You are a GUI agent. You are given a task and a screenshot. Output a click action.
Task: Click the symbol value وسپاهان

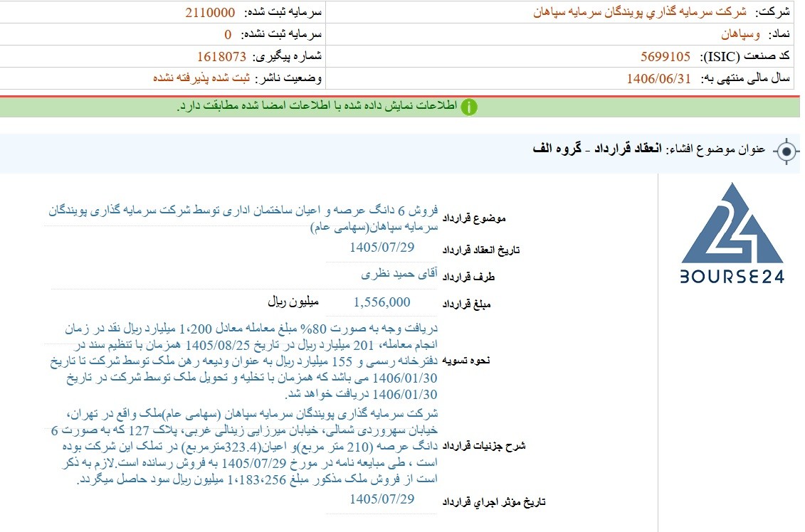(x=740, y=34)
